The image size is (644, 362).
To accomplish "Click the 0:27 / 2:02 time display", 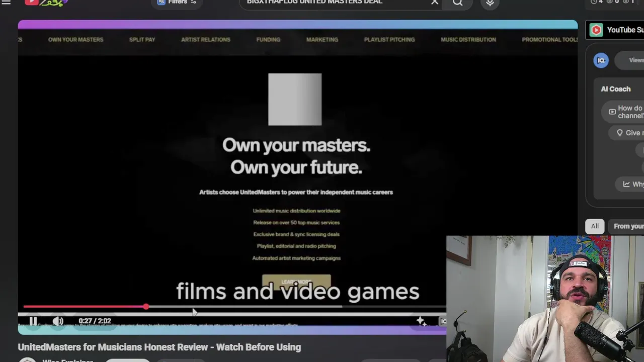I will pos(95,321).
